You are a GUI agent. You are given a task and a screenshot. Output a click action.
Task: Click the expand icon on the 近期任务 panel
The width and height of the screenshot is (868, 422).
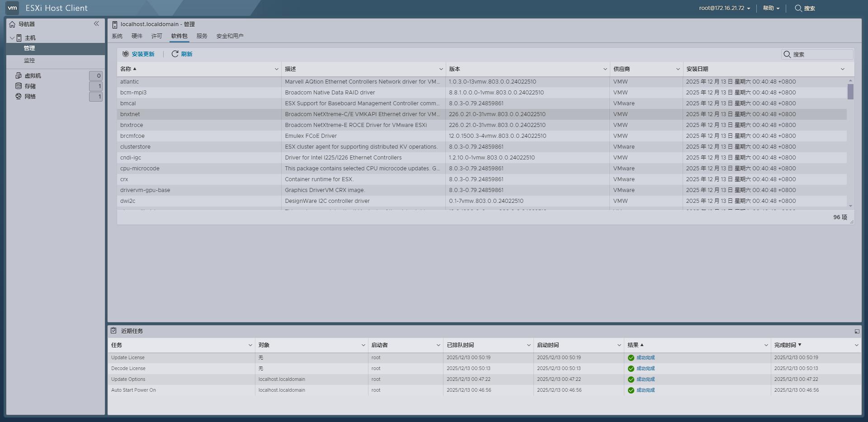[857, 331]
